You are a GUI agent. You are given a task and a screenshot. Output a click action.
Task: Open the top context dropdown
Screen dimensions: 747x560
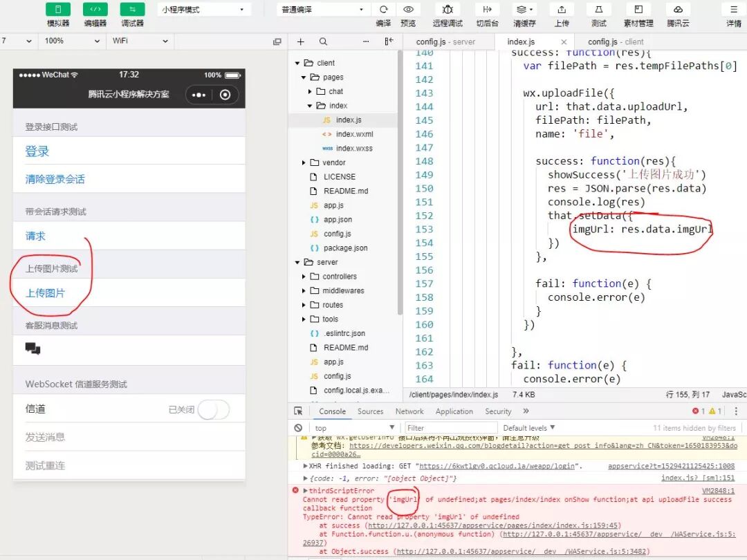354,428
